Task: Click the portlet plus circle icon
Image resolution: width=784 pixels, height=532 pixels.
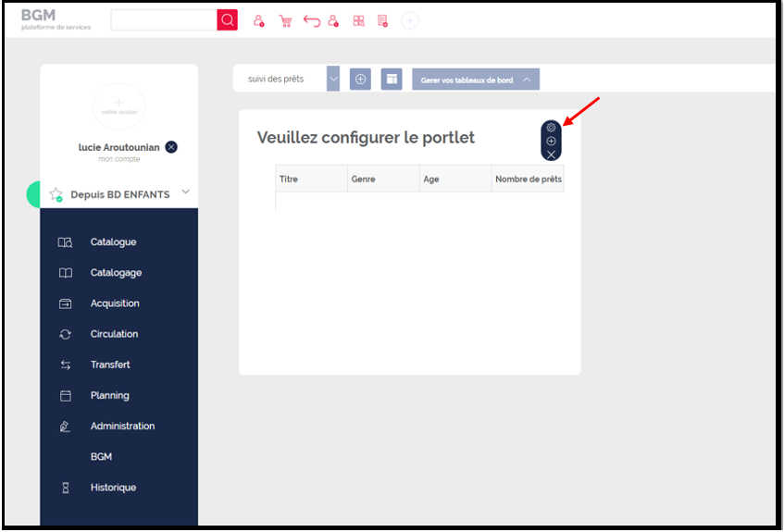Action: tap(551, 141)
